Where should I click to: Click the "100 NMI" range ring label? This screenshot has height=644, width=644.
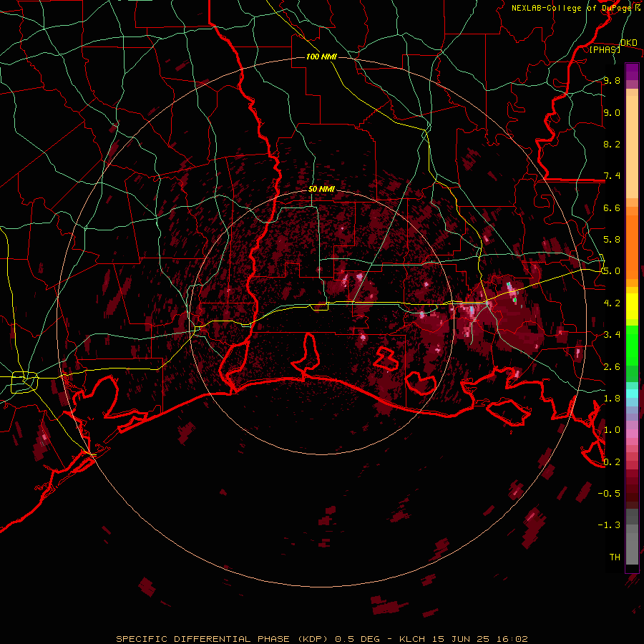click(321, 57)
